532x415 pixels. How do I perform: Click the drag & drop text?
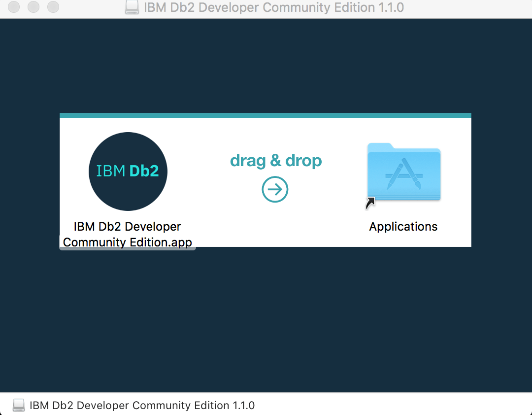(275, 160)
